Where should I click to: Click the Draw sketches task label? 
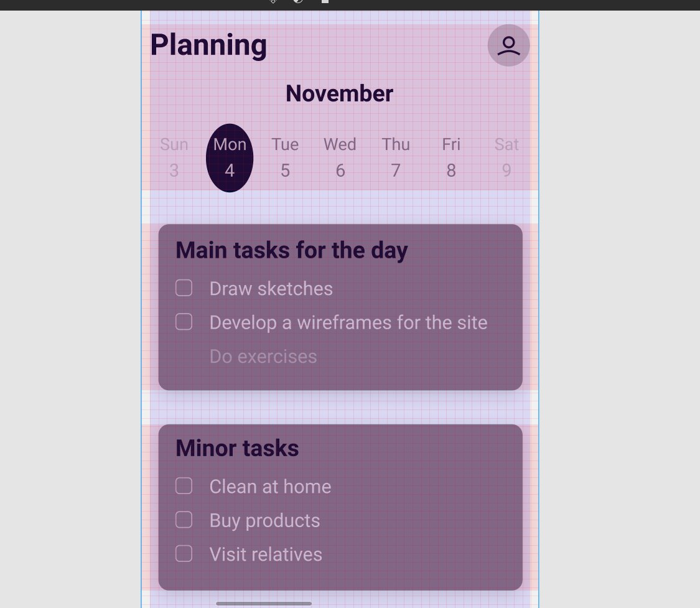271,289
